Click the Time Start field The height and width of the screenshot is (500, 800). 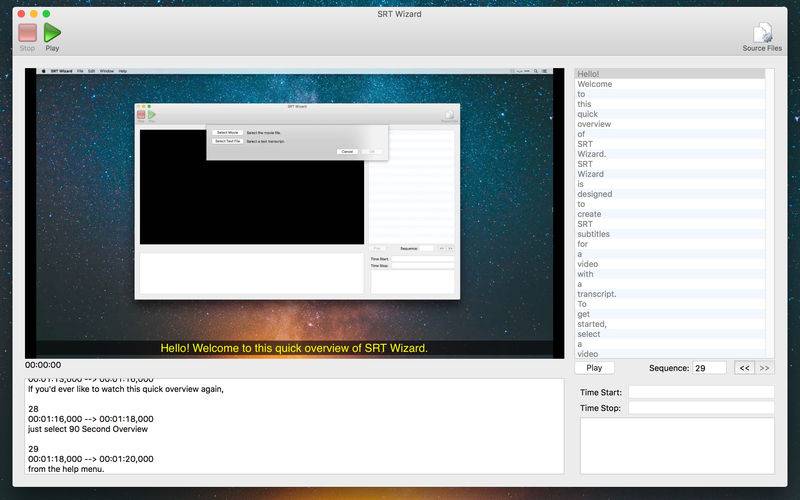701,392
